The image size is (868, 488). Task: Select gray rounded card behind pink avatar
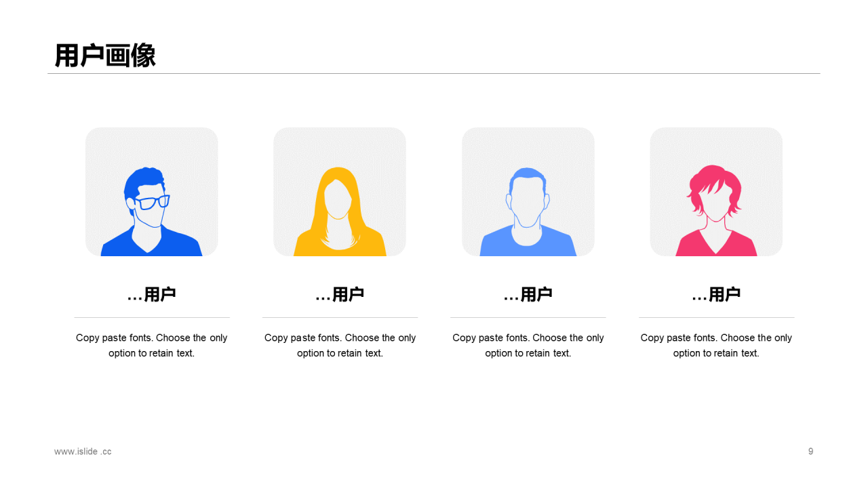pos(716,192)
